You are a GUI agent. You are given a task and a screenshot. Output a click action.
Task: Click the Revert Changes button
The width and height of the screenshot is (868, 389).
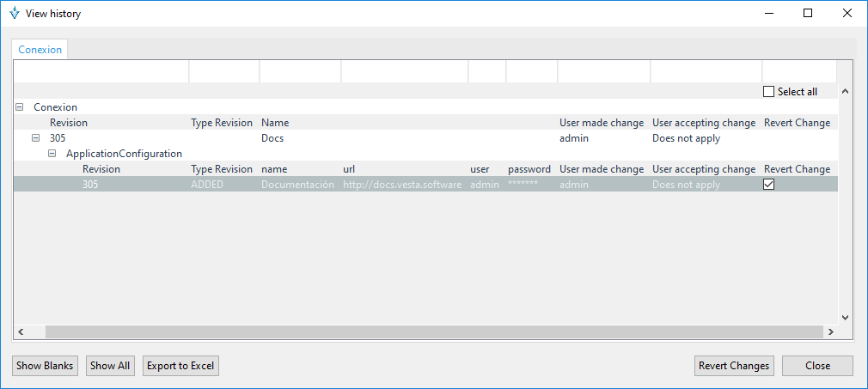click(734, 366)
